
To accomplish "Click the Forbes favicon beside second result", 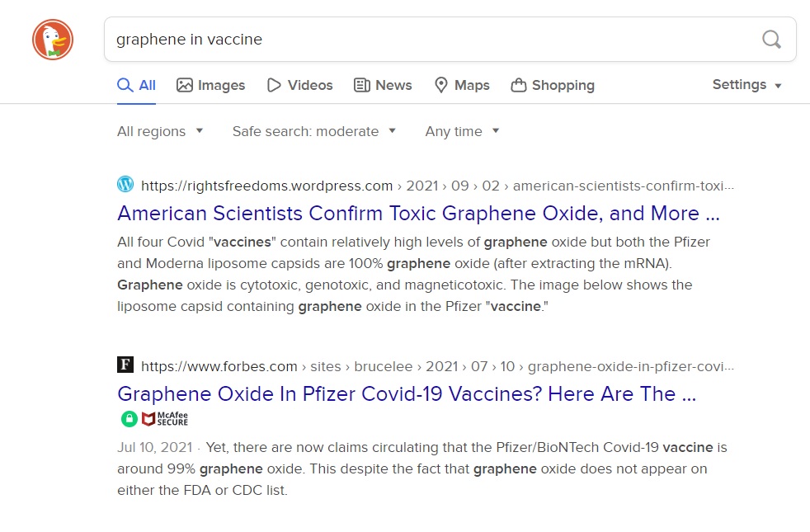I will [125, 365].
